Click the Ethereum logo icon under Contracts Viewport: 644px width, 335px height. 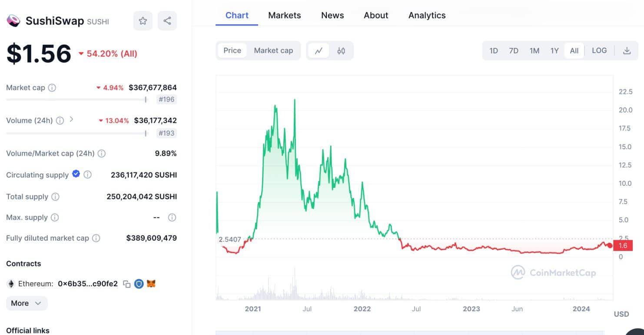11,284
